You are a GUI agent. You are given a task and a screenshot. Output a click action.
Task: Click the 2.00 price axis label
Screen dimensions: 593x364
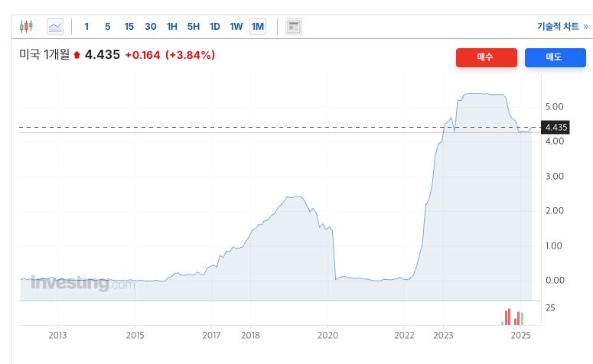click(555, 211)
